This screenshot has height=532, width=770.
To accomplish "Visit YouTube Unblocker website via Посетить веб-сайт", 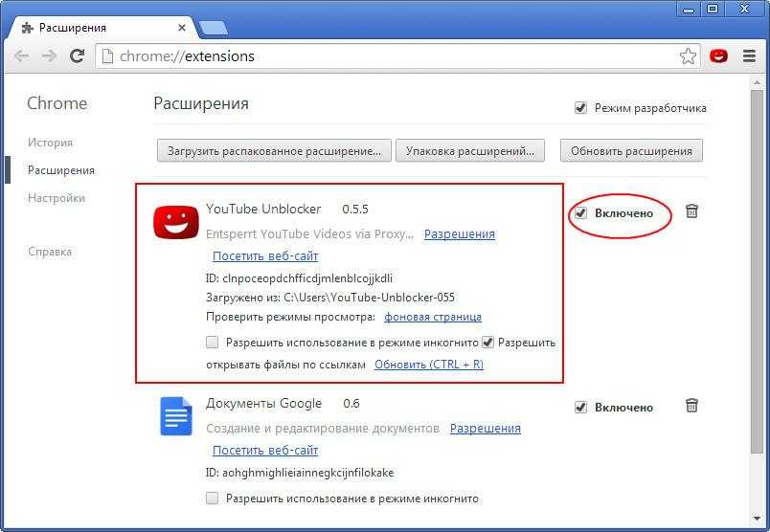I will [x=265, y=255].
